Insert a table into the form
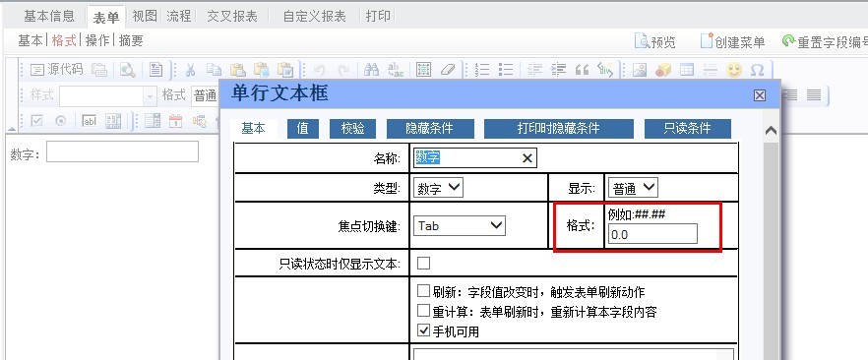Image resolution: width=868 pixels, height=360 pixels. [x=687, y=70]
